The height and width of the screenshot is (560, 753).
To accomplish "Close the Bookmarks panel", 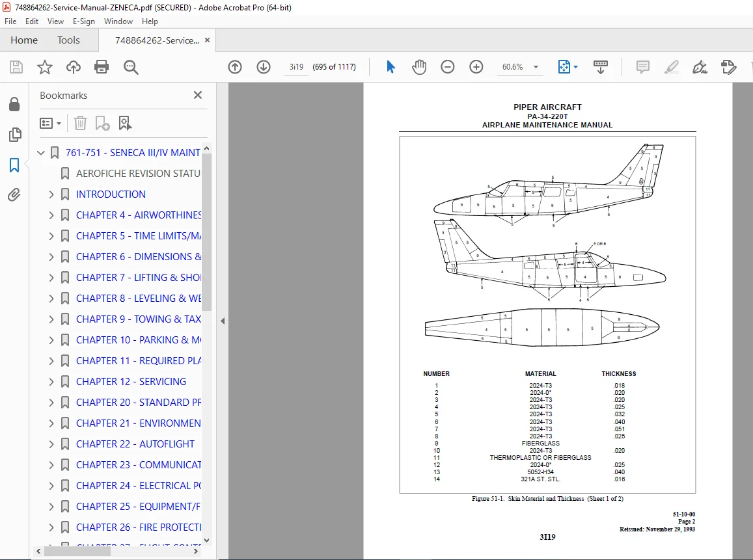I will click(x=198, y=95).
